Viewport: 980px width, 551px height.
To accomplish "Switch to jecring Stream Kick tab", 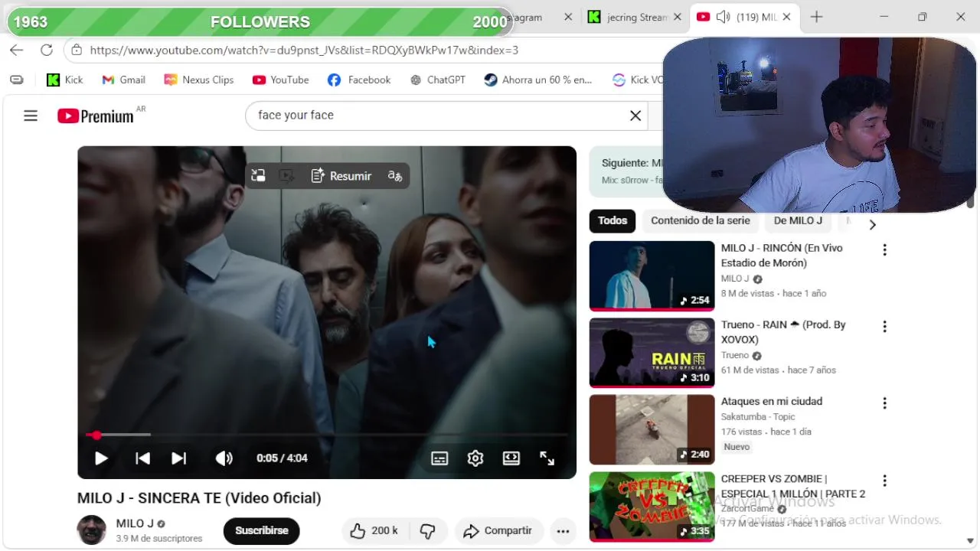I will [x=628, y=17].
